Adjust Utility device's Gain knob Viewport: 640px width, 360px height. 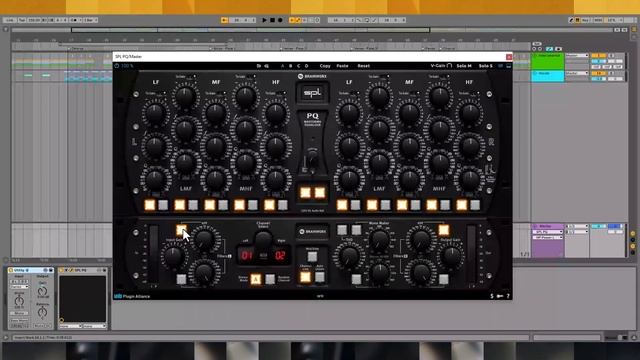coord(42,291)
